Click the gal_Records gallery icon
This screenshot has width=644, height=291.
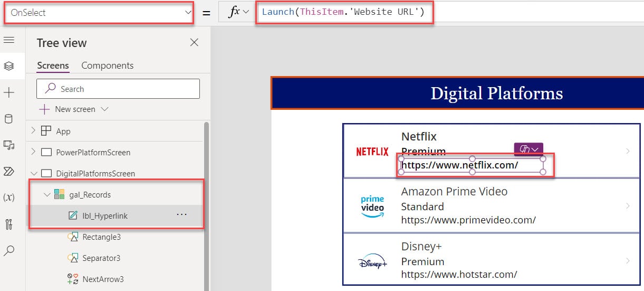coord(60,194)
